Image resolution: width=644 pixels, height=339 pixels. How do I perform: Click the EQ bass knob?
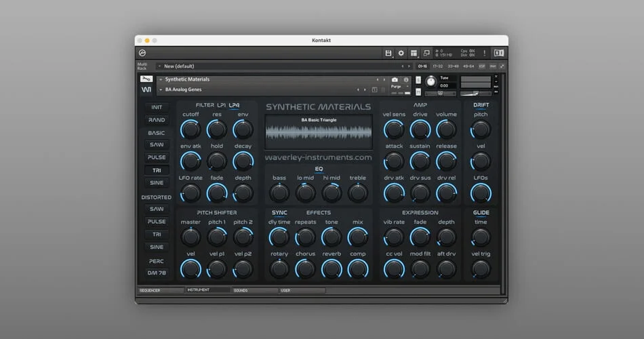[x=279, y=193]
